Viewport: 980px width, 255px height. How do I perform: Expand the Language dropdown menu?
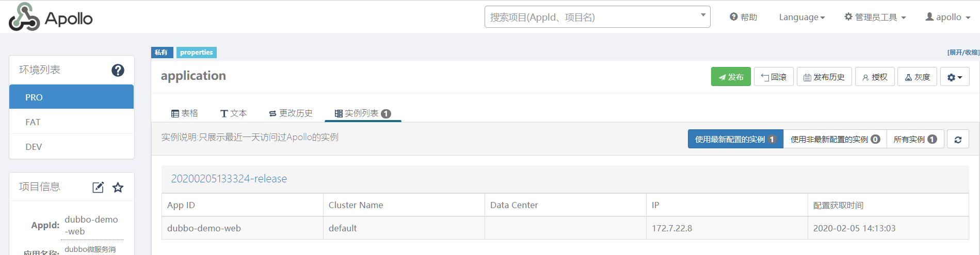coord(802,17)
